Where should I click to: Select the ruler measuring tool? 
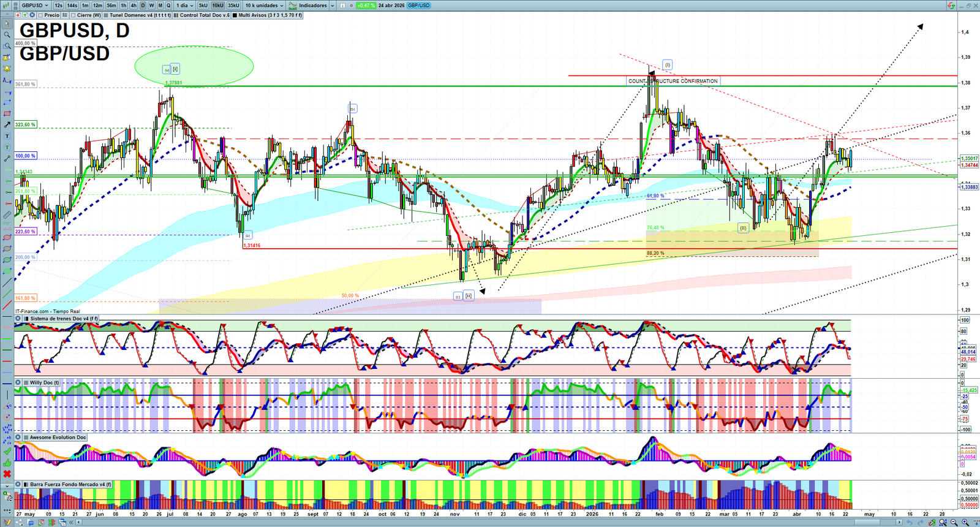point(7,215)
